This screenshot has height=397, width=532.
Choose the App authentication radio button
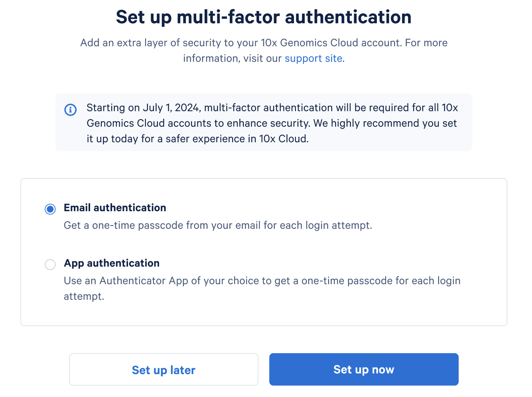click(50, 264)
